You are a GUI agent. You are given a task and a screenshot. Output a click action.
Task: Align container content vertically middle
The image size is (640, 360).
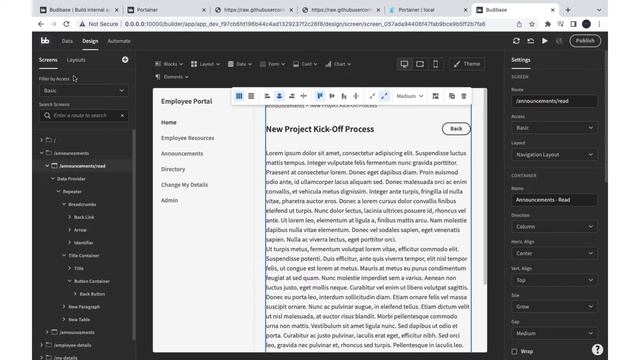click(332, 96)
